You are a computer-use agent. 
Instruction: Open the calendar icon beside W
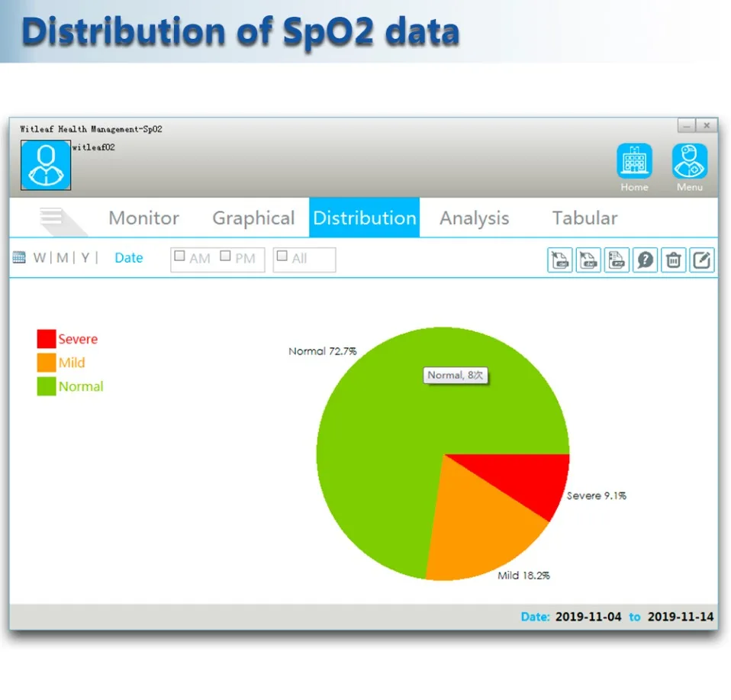click(x=19, y=257)
